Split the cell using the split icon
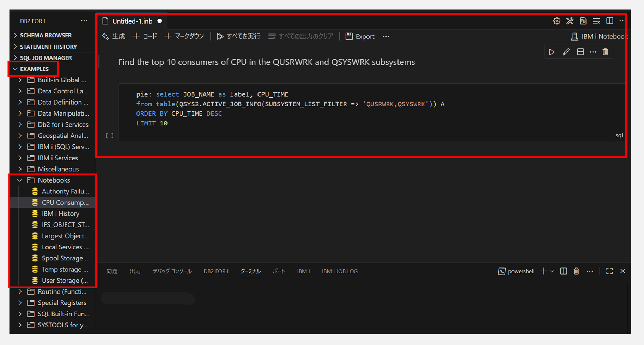The width and height of the screenshot is (644, 345). pos(580,52)
